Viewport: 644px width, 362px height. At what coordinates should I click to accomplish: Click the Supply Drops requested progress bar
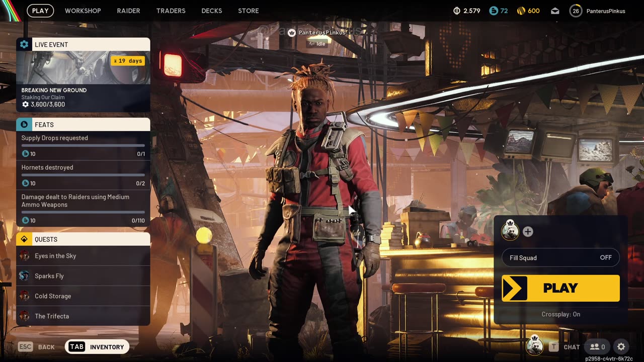pos(83,146)
